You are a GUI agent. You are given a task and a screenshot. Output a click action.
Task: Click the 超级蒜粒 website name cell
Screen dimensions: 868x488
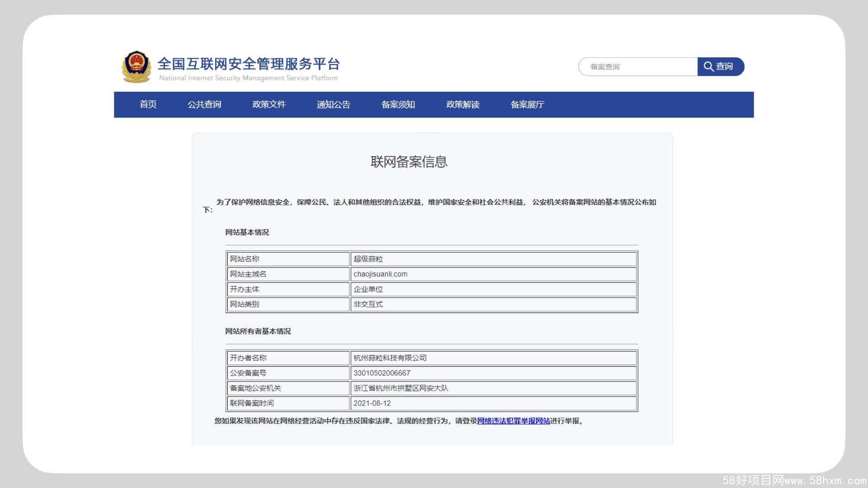[494, 259]
